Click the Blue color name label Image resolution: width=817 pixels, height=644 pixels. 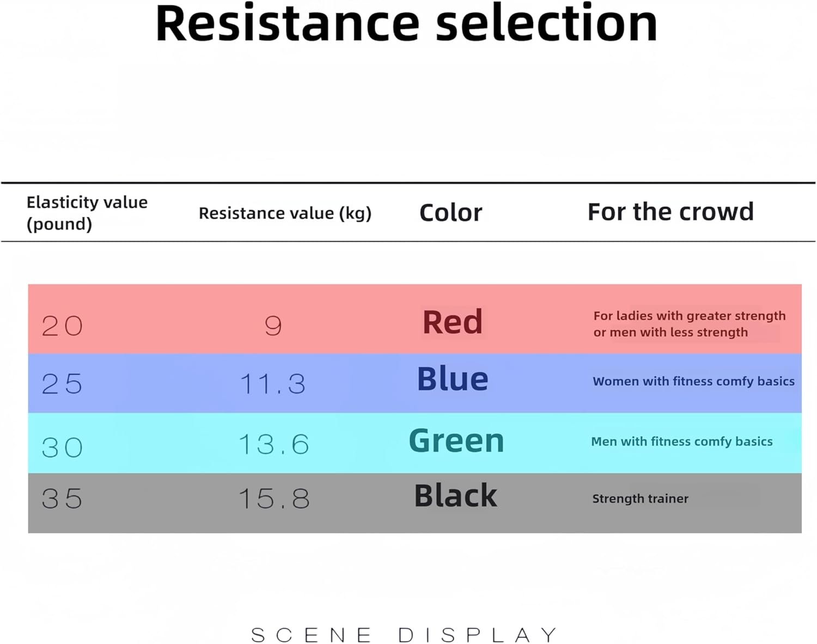[x=452, y=379]
